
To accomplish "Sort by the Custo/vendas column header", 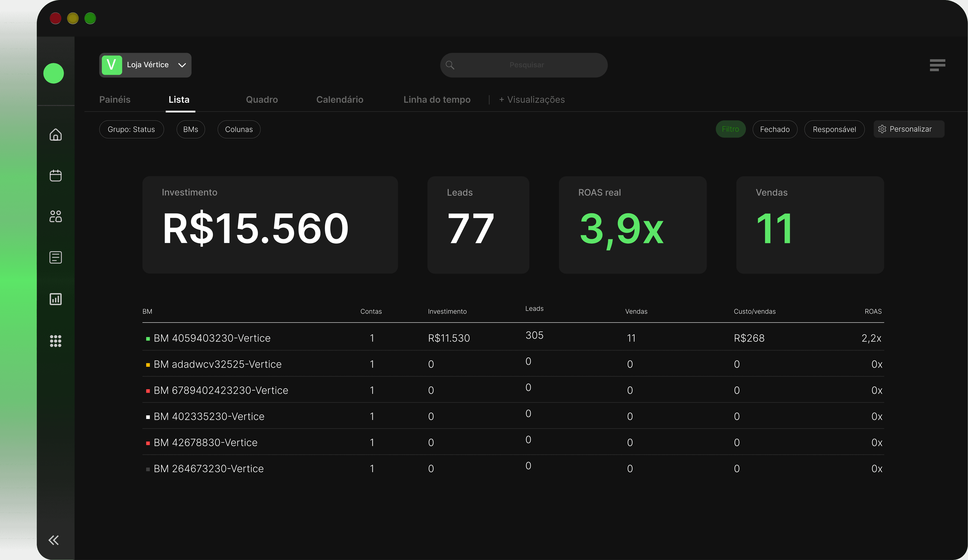I will [x=754, y=311].
